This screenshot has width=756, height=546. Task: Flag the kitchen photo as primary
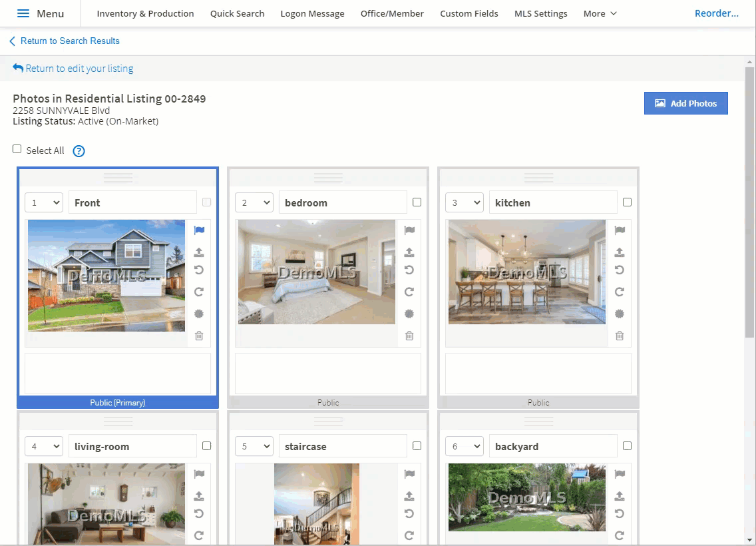tap(620, 230)
